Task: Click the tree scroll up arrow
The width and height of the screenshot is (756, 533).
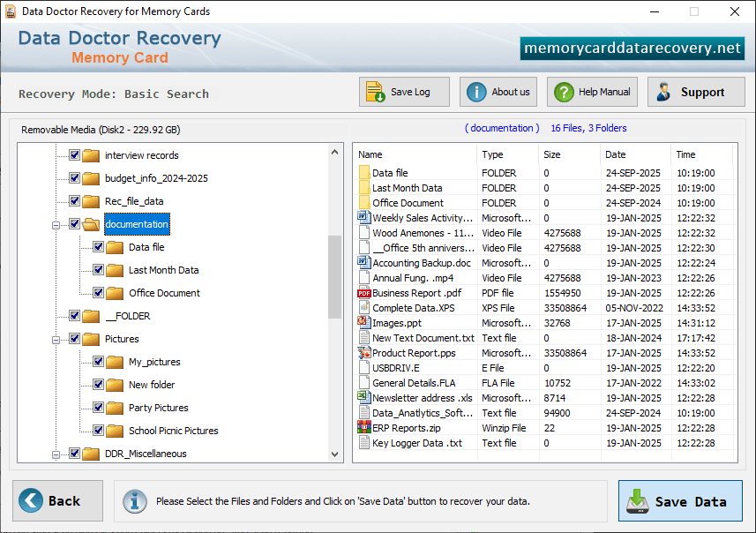Action: point(334,152)
